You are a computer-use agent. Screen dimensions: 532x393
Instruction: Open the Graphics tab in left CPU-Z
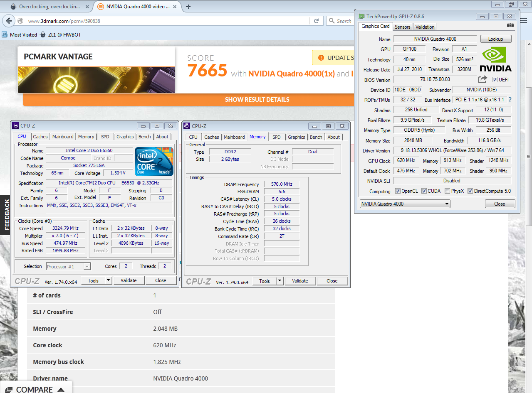pyautogui.click(x=125, y=137)
